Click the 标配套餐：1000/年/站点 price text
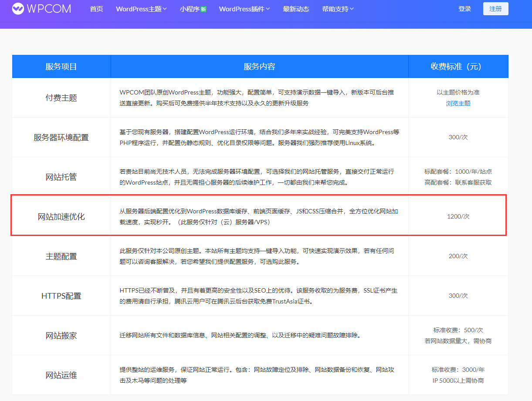 tap(458, 172)
